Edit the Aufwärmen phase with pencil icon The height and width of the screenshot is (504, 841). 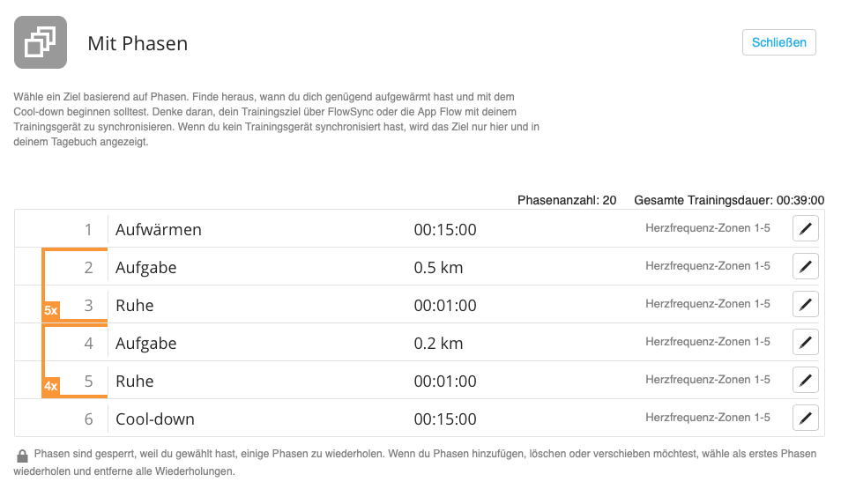805,230
